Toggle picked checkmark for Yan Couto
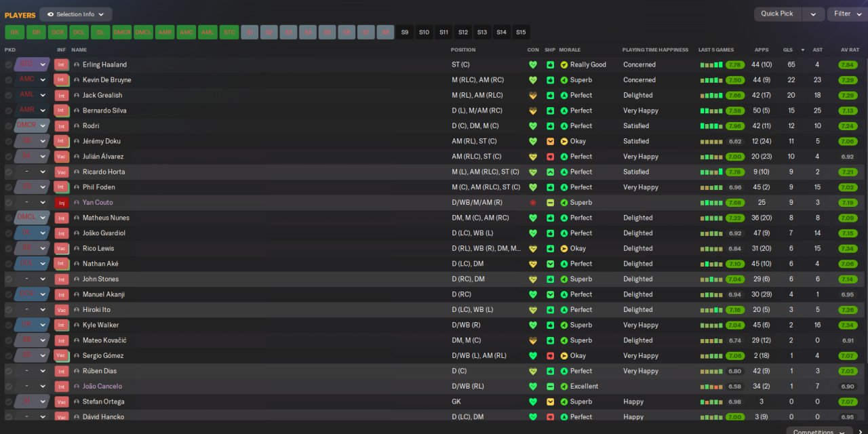This screenshot has height=434, width=868. pyautogui.click(x=8, y=202)
